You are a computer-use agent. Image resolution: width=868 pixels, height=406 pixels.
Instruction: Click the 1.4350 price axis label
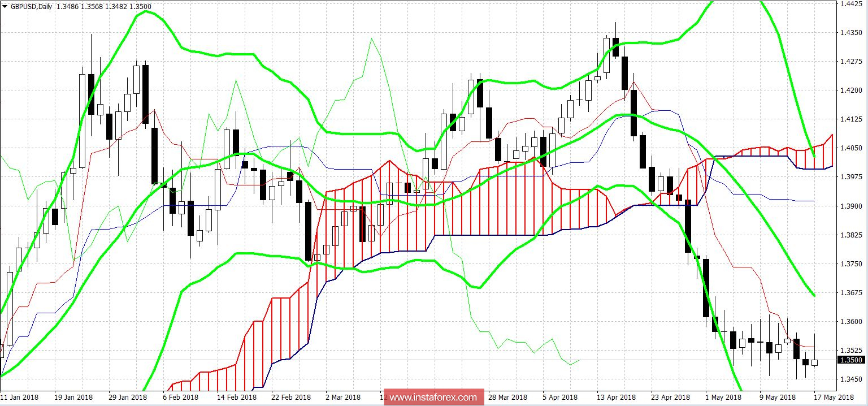coord(851,32)
